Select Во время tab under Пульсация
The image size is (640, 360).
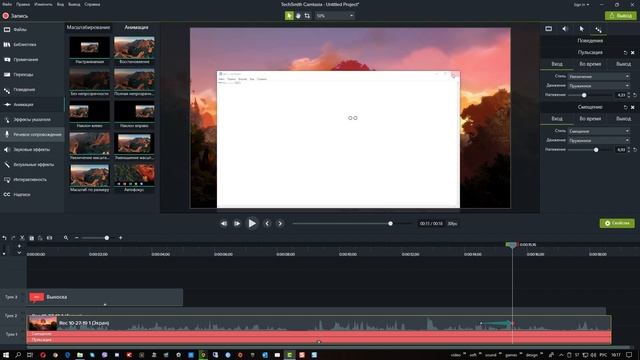(x=590, y=64)
